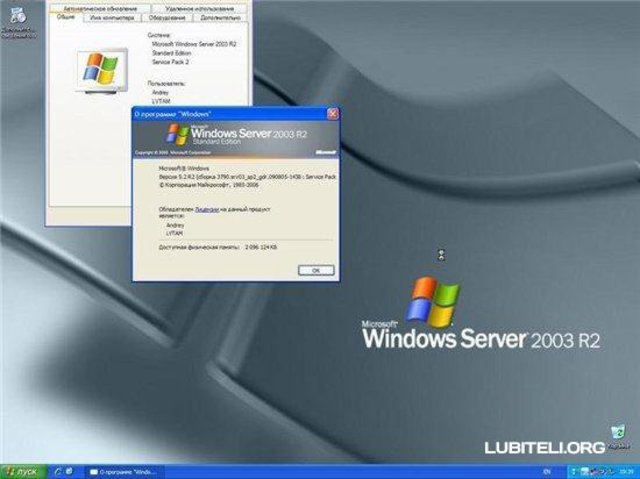
Task: Select "Microsoft Windows Server 2003 R2" system line
Action: (x=194, y=44)
